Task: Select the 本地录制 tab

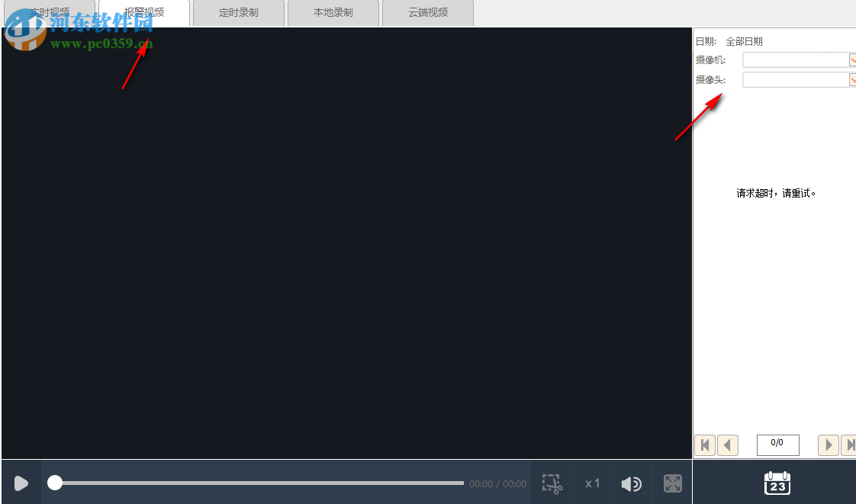Action: (x=333, y=12)
